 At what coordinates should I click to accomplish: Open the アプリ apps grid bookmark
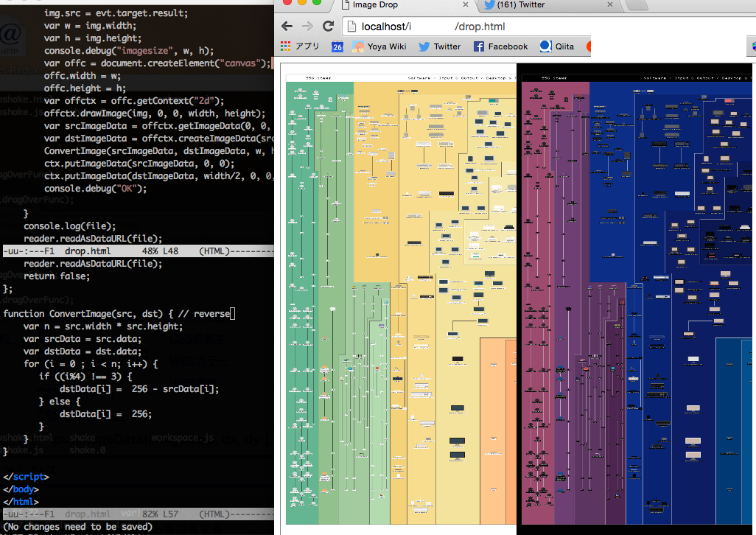[x=300, y=46]
